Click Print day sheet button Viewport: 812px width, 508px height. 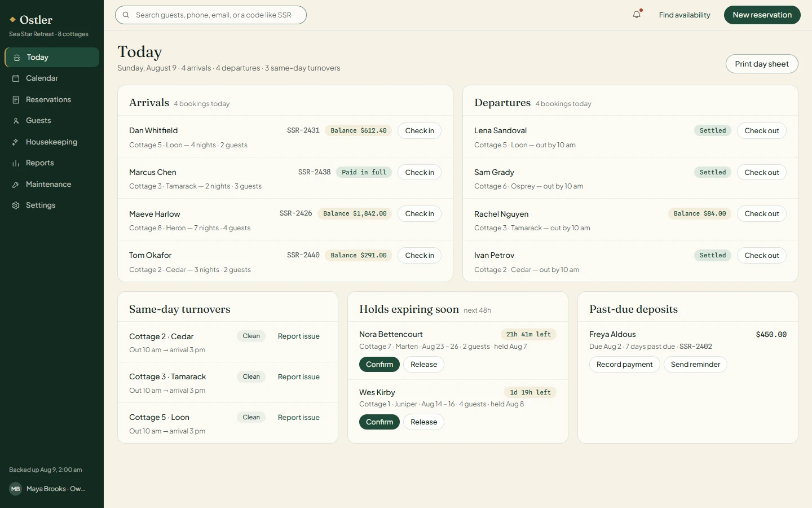coord(762,64)
